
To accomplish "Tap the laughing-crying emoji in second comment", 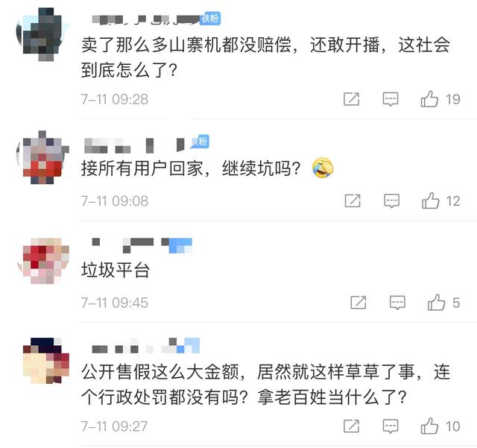I will [x=323, y=168].
